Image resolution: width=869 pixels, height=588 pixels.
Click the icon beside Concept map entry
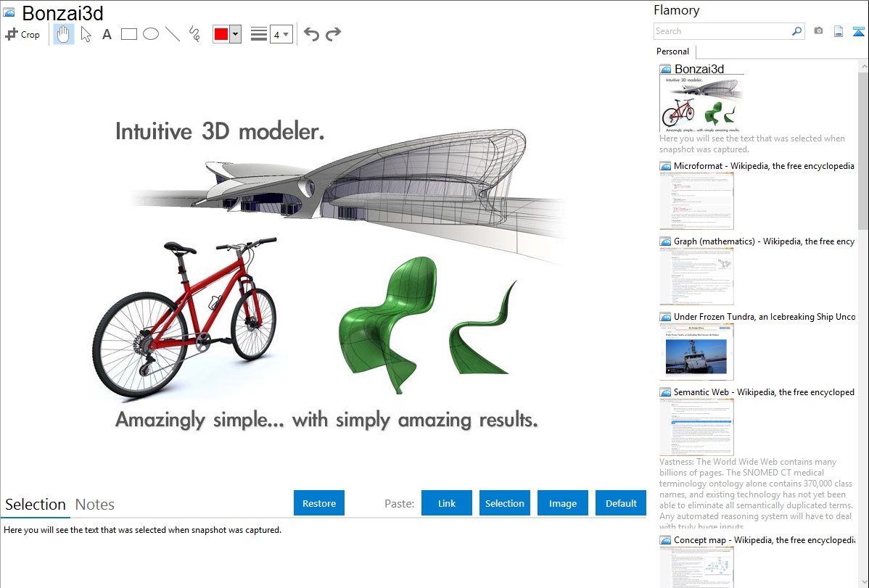coord(666,540)
